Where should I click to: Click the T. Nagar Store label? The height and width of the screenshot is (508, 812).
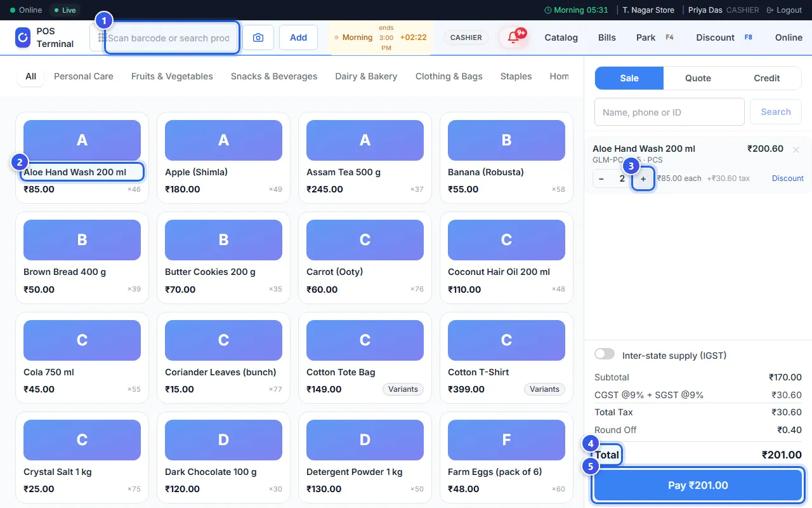click(x=648, y=10)
